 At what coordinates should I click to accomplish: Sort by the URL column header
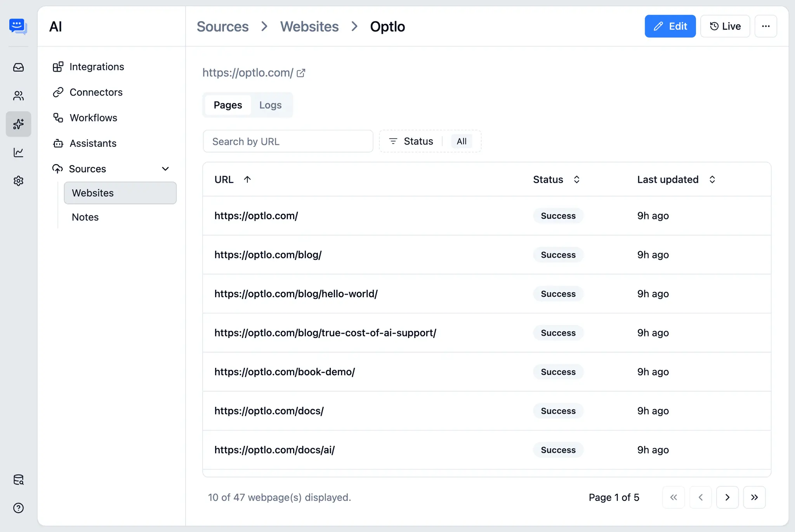[233, 180]
